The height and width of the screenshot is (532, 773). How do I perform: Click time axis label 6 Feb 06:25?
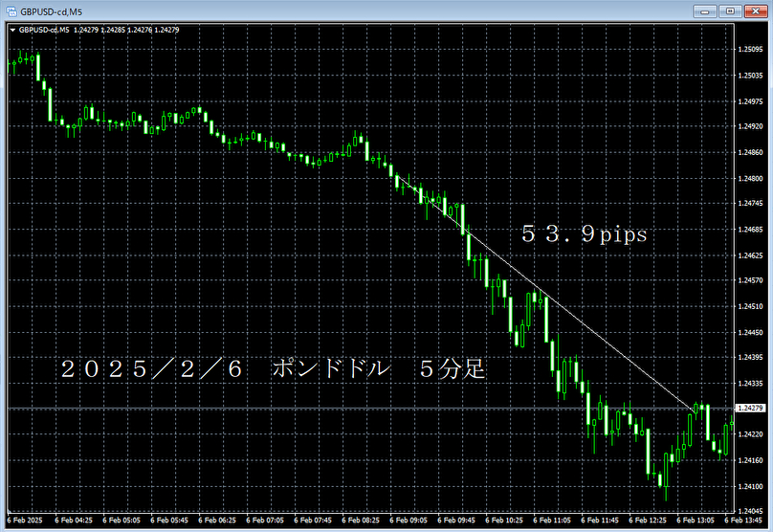tap(217, 521)
